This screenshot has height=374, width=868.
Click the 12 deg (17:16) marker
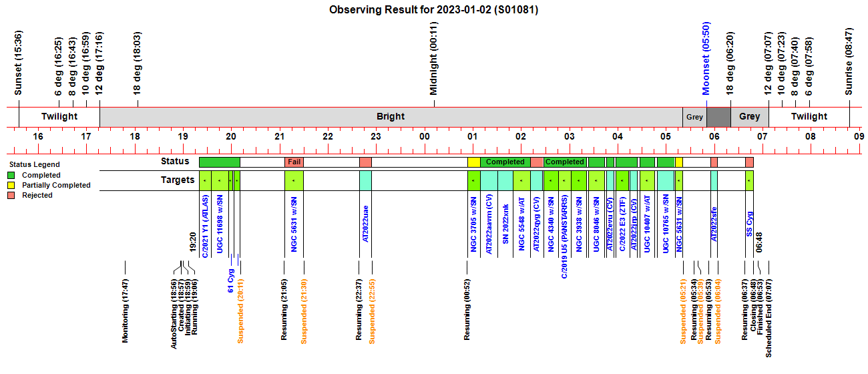(99, 64)
